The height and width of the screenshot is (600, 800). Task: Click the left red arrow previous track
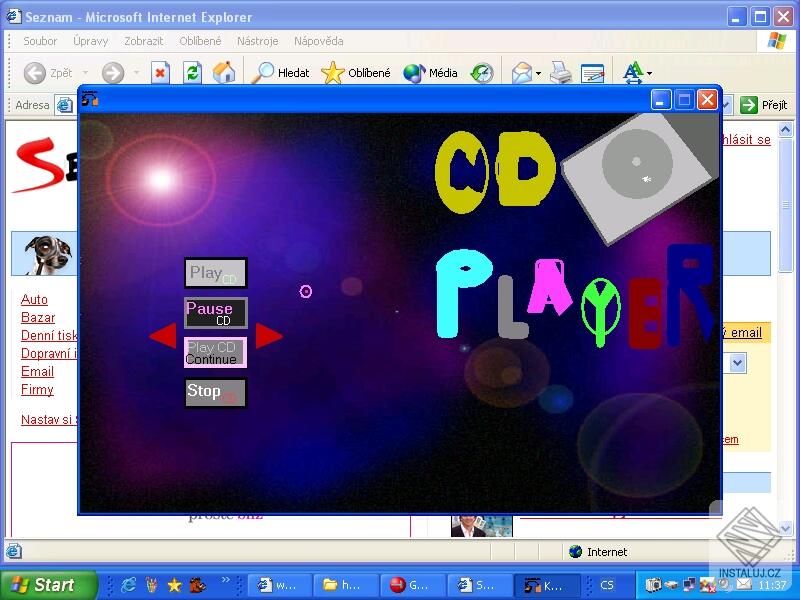pos(163,336)
